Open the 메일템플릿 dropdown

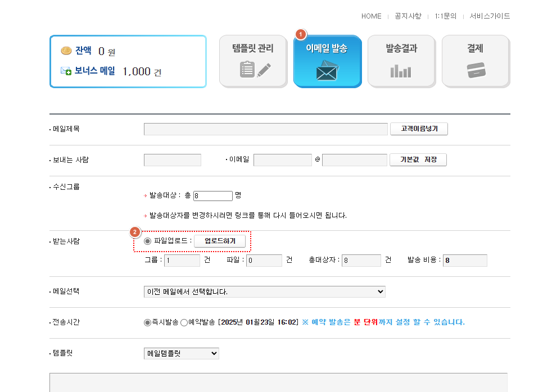[182, 353]
